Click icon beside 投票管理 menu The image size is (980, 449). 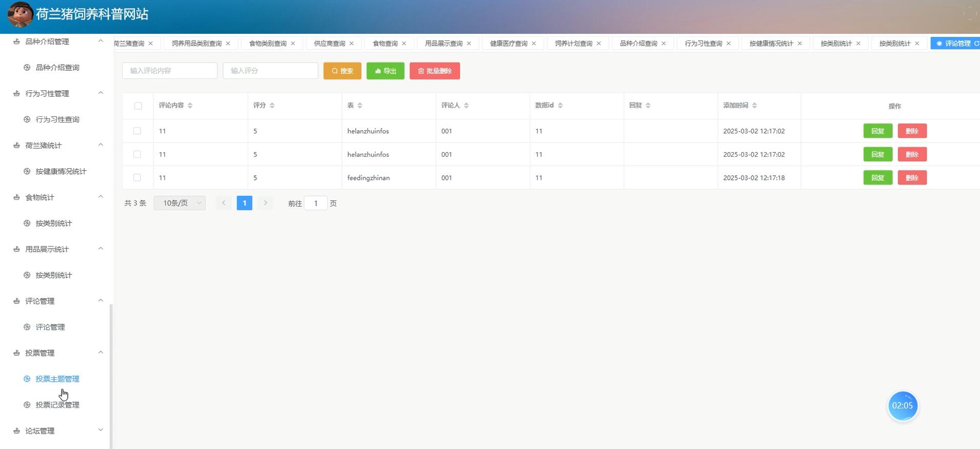pos(16,353)
